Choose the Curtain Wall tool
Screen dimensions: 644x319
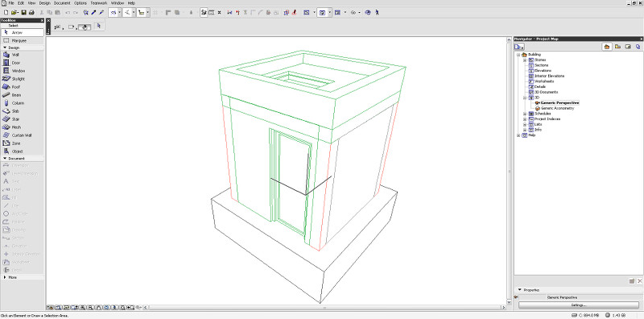tap(23, 135)
